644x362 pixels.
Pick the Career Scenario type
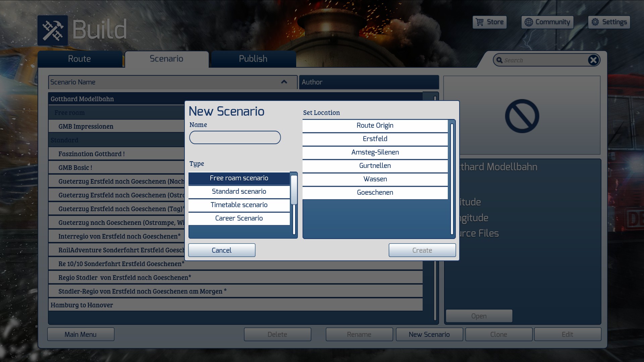click(x=239, y=218)
